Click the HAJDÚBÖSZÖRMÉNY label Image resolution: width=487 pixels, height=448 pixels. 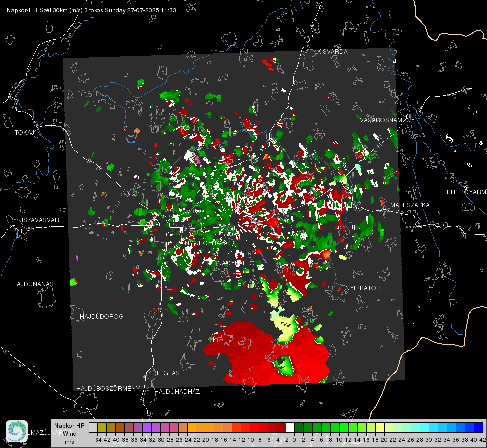point(108,389)
